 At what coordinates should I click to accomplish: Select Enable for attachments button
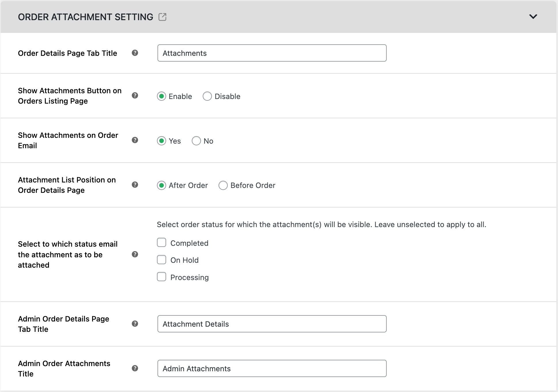click(162, 96)
